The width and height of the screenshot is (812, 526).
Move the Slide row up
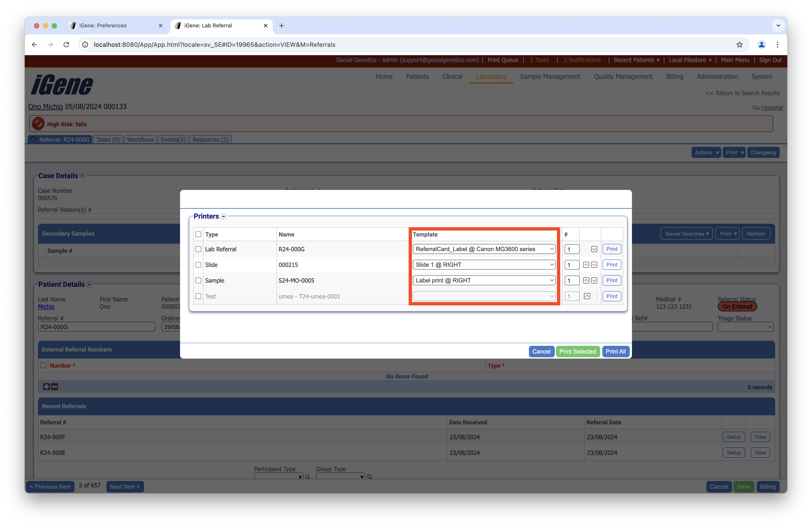click(586, 265)
